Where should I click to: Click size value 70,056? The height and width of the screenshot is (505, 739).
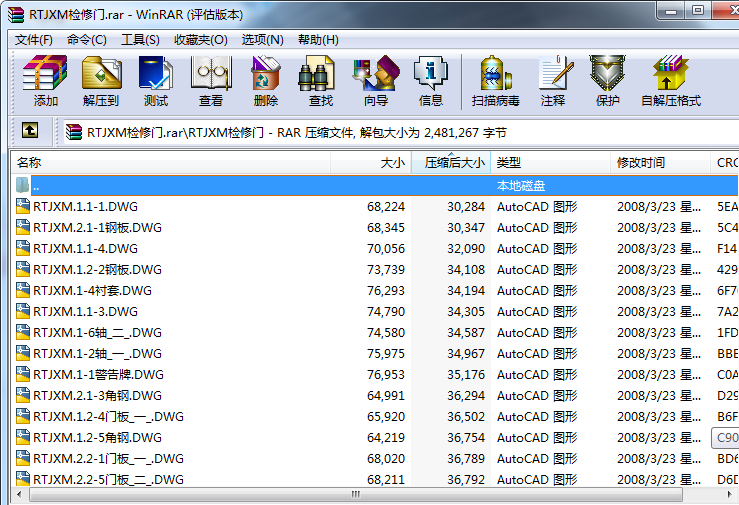click(x=386, y=249)
